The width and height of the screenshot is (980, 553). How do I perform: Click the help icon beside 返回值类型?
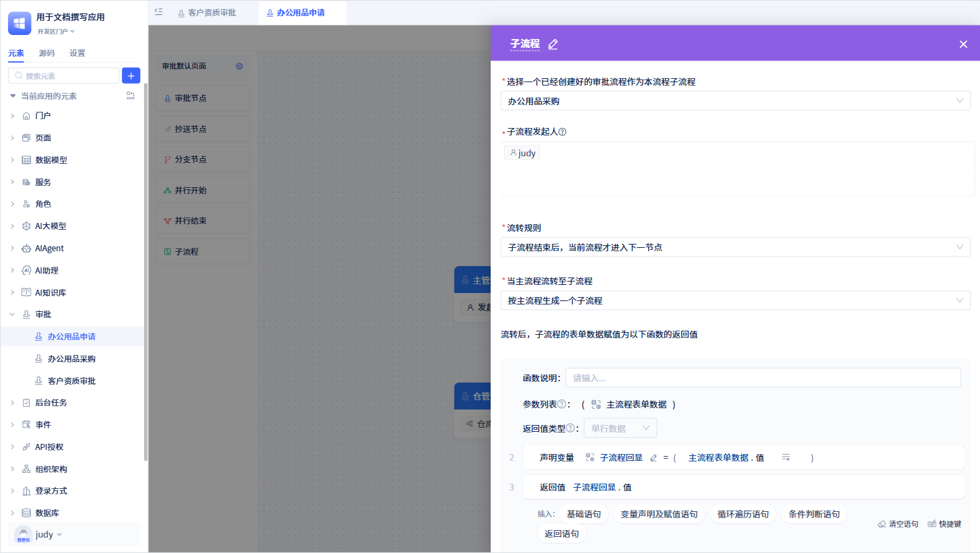(570, 428)
